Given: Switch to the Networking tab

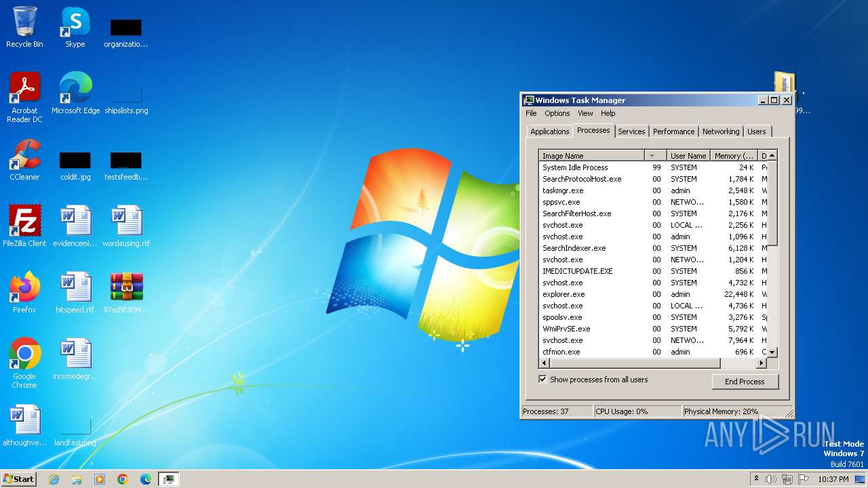Looking at the screenshot, I should pos(721,131).
